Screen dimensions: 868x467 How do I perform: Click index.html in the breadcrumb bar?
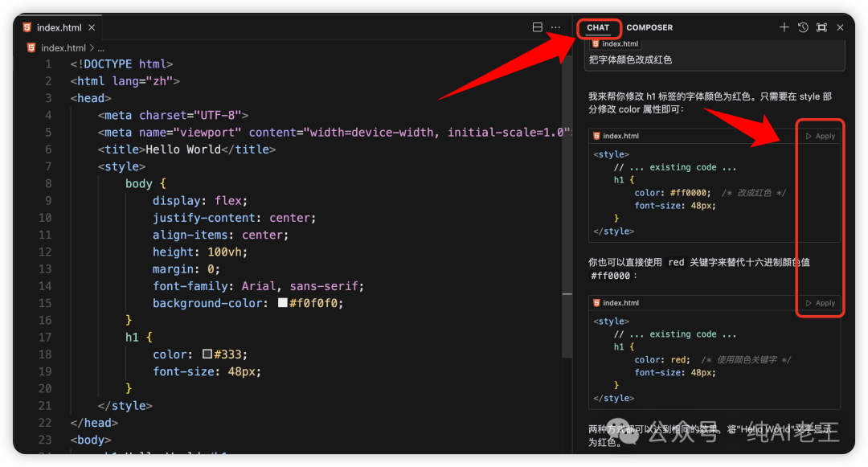coord(63,48)
